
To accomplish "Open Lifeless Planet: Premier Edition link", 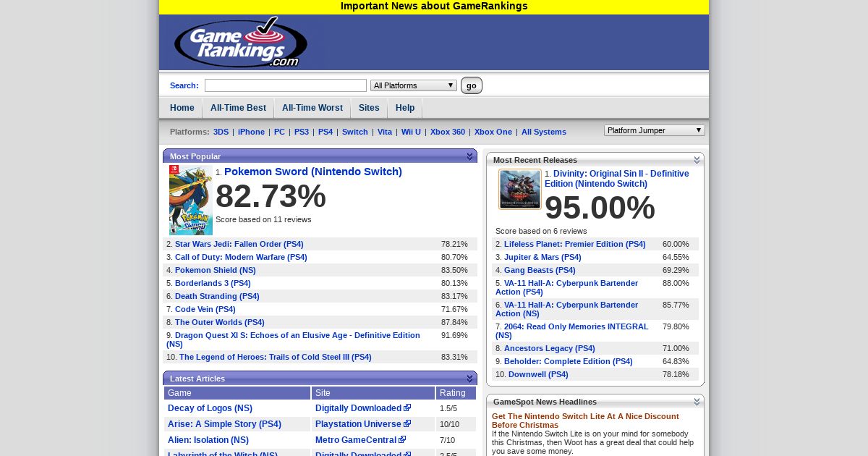I will click(575, 244).
